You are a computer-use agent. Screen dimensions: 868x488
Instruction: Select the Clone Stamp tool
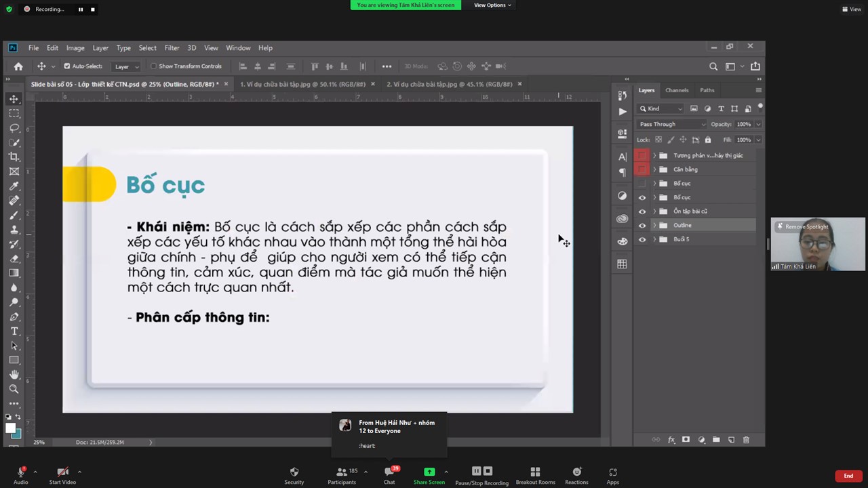click(x=14, y=230)
